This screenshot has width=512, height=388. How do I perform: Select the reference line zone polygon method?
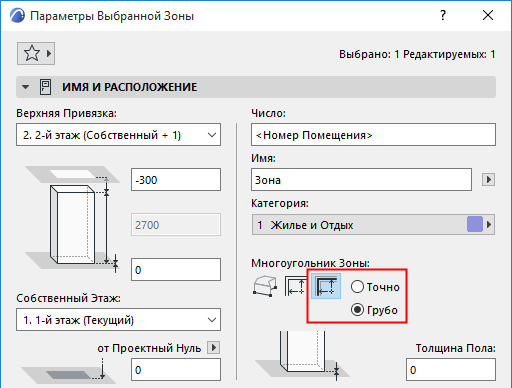326,286
